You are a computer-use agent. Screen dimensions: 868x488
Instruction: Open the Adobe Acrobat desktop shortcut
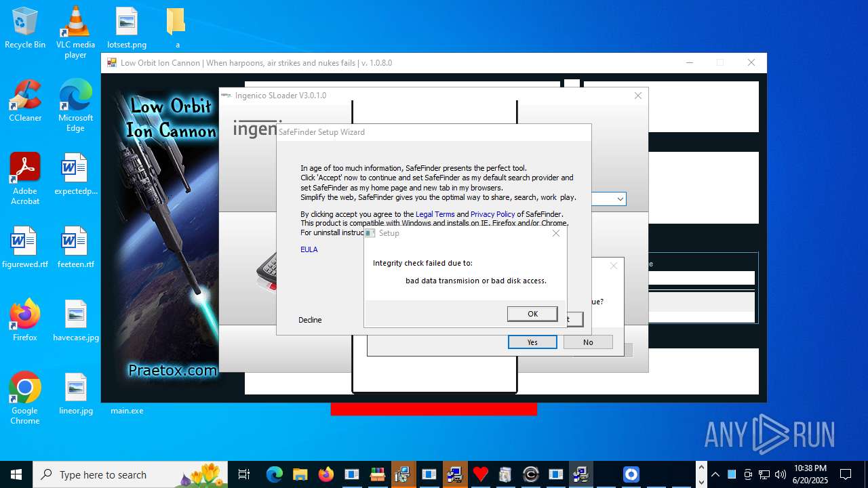25,179
